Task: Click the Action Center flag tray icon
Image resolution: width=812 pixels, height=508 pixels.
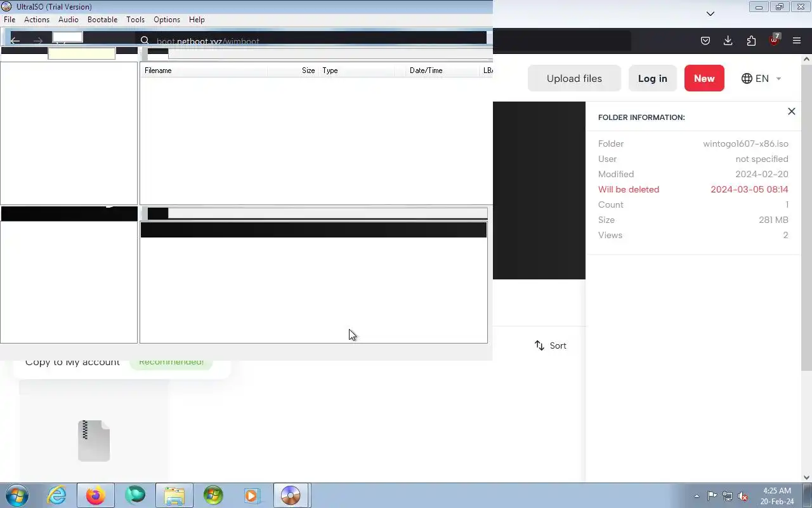Action: (712, 496)
